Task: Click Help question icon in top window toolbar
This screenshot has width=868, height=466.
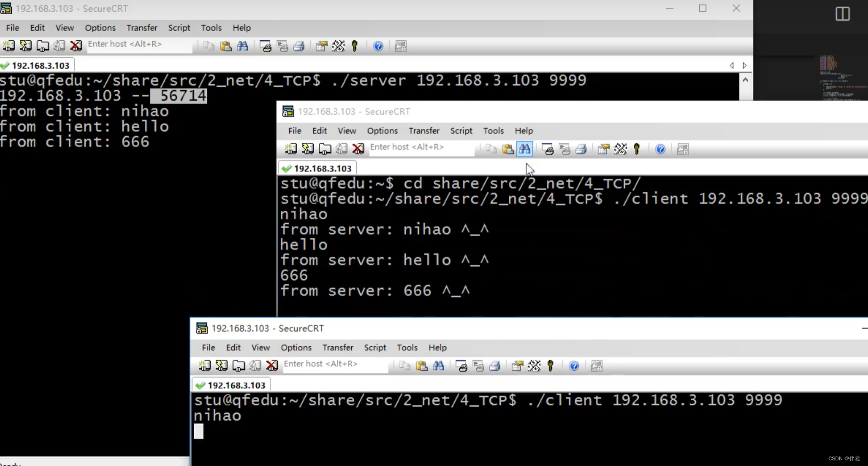Action: click(x=378, y=46)
